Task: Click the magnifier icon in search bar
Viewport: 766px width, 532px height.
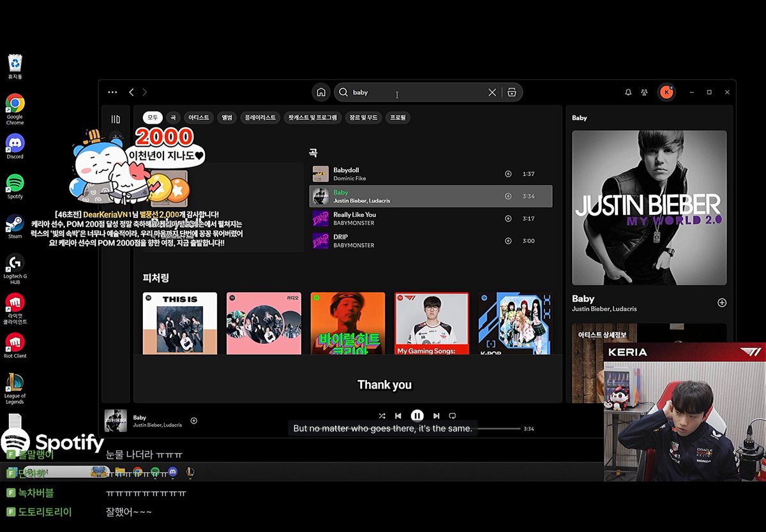Action: coord(343,92)
